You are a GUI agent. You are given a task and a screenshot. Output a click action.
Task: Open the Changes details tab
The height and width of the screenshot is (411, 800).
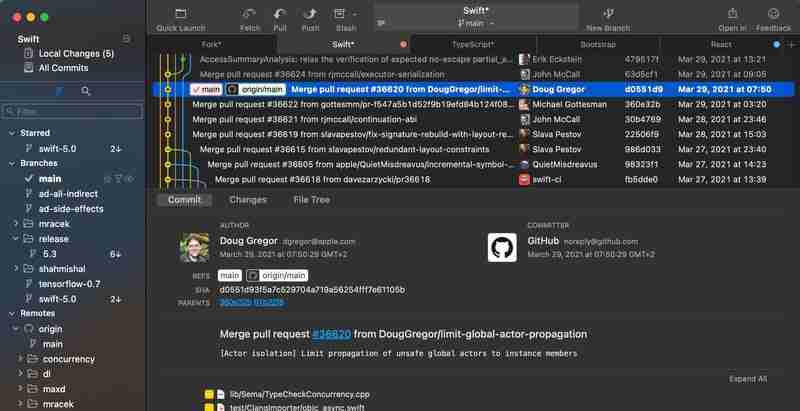(x=248, y=200)
